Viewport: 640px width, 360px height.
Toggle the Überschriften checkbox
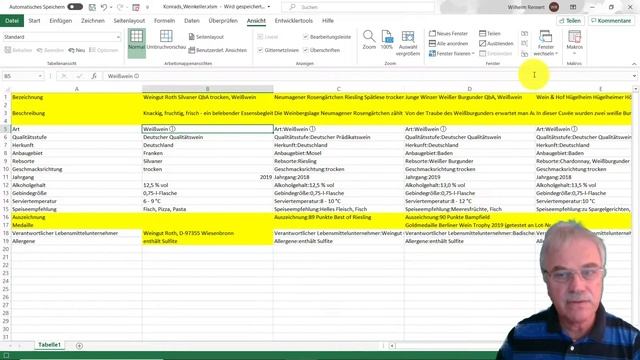(305, 50)
